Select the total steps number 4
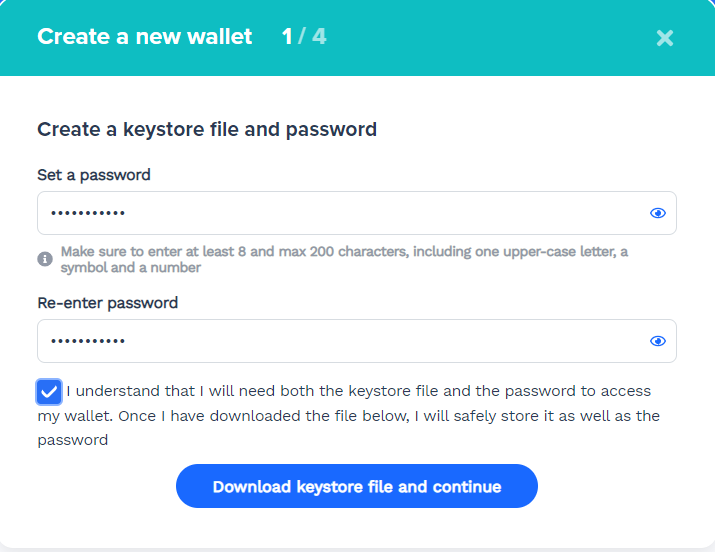 click(x=319, y=36)
